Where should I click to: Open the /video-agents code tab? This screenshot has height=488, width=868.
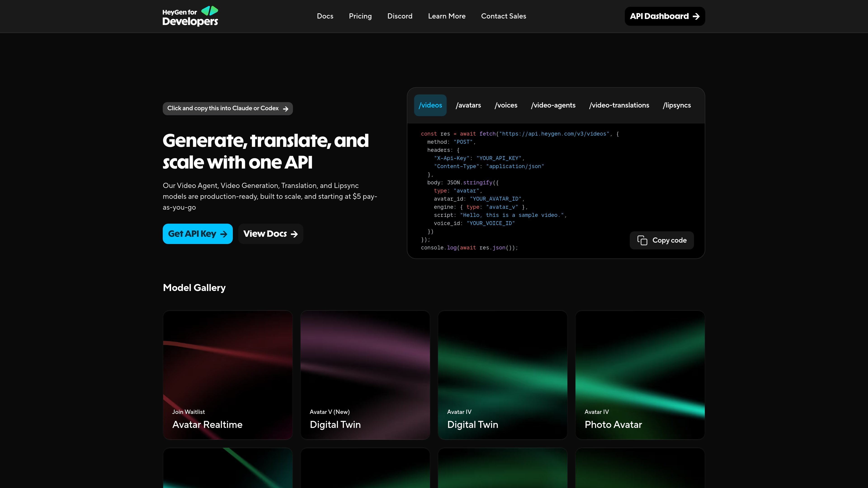pos(553,105)
